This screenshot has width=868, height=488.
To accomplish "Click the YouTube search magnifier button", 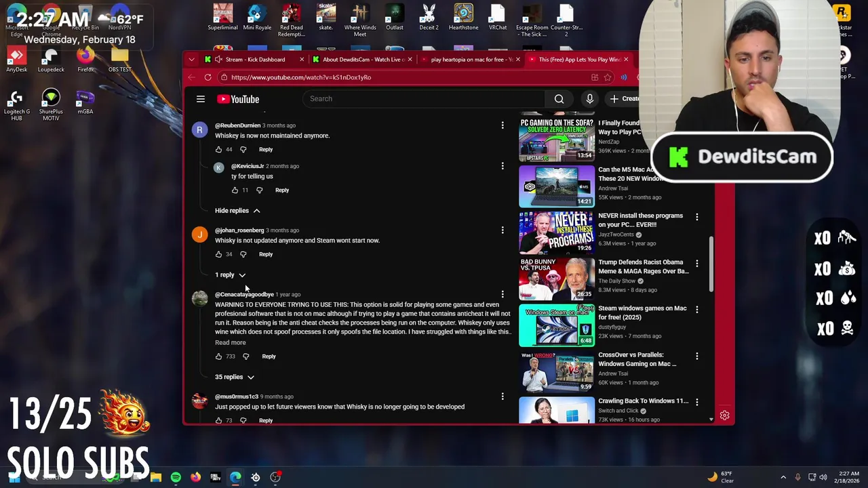I will pyautogui.click(x=559, y=99).
